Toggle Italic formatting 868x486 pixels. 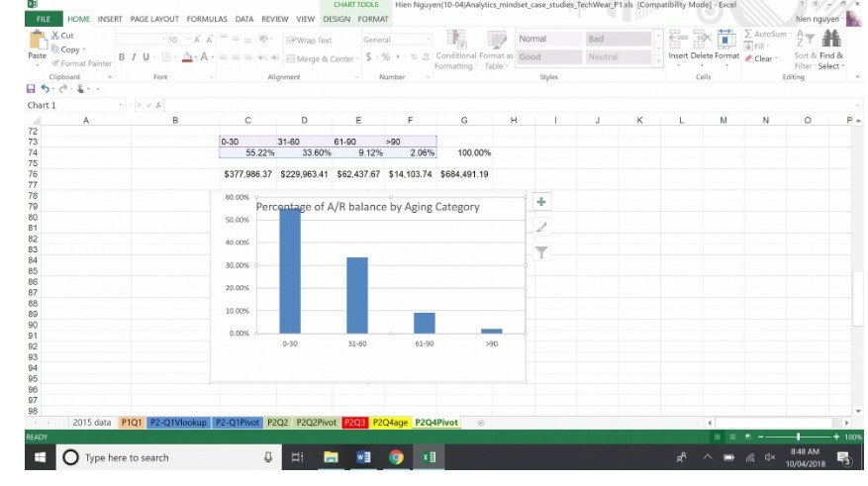pos(134,57)
